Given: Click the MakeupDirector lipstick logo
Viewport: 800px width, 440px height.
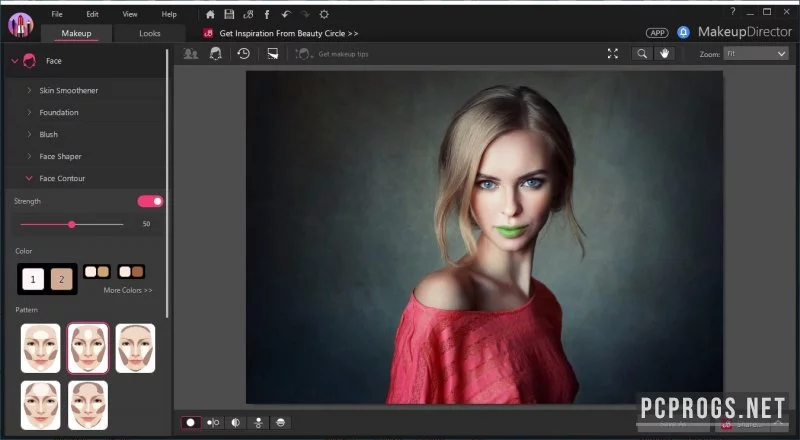Looking at the screenshot, I should 21,25.
